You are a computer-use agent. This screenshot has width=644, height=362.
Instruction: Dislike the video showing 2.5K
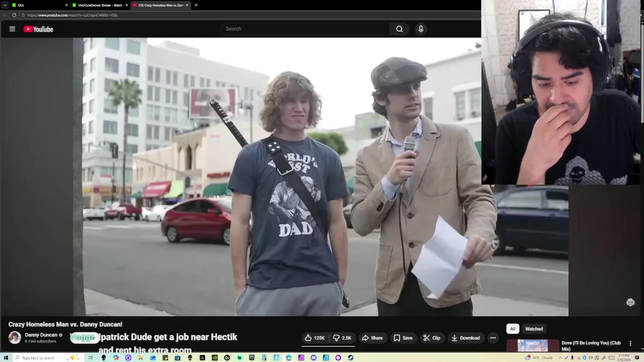click(x=342, y=338)
